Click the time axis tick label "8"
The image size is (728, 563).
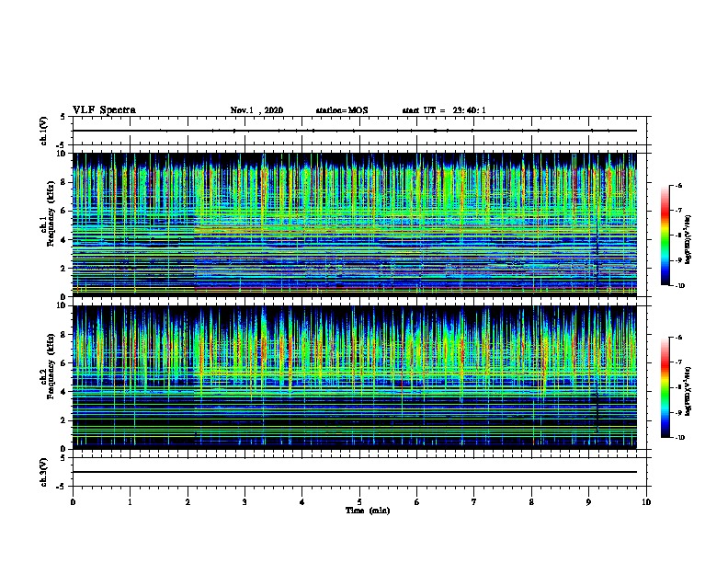point(531,502)
